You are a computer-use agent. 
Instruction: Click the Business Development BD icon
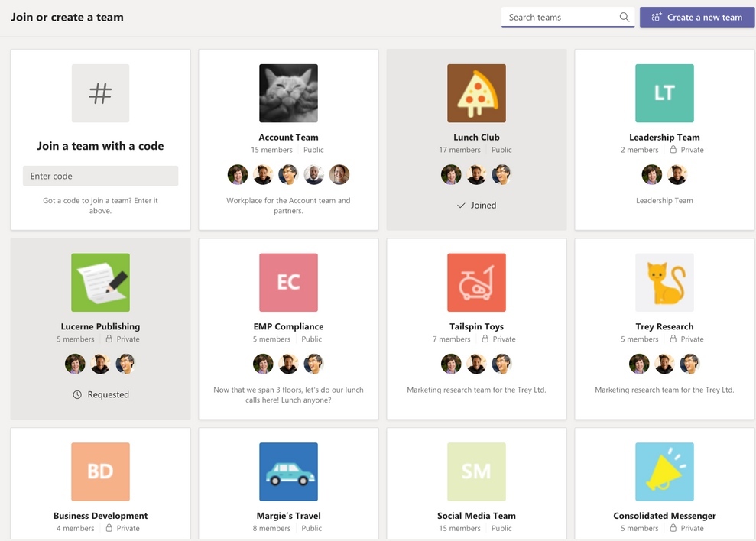[x=100, y=471]
